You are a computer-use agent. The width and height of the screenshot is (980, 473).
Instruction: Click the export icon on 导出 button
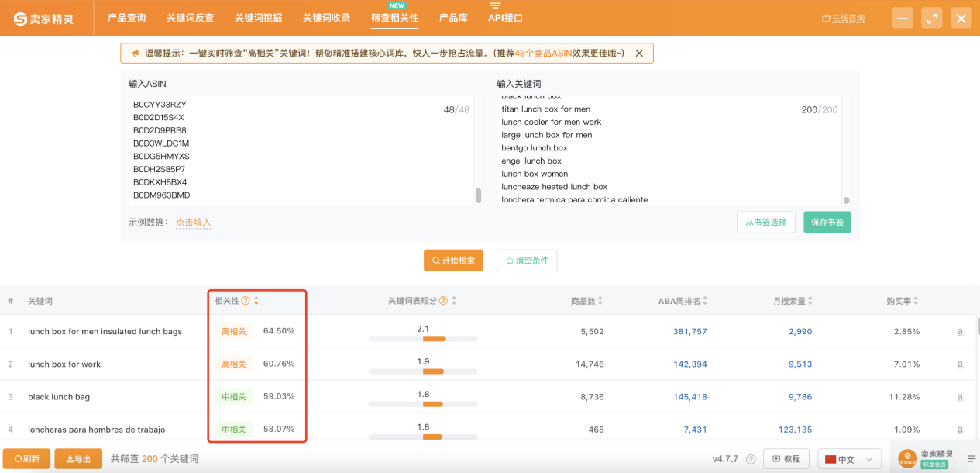(x=70, y=458)
